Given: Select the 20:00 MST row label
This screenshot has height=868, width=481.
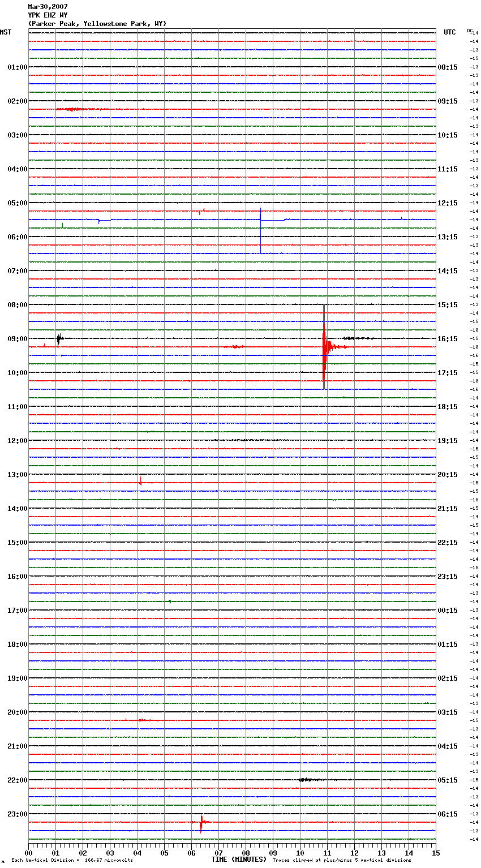Looking at the screenshot, I should (x=18, y=712).
